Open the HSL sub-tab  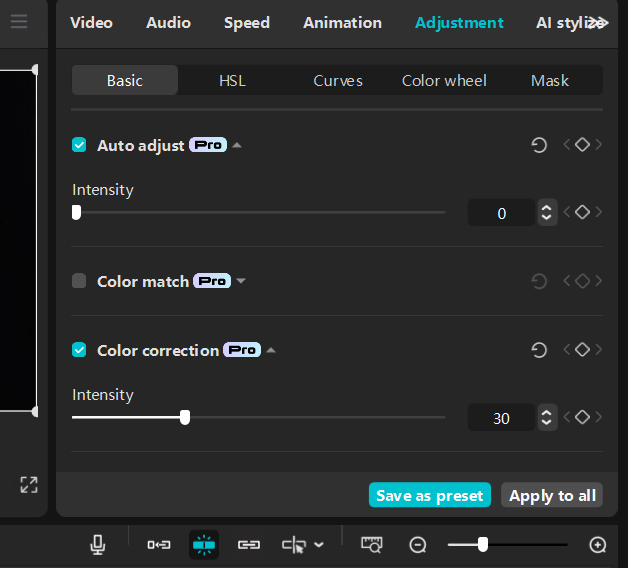tap(232, 80)
